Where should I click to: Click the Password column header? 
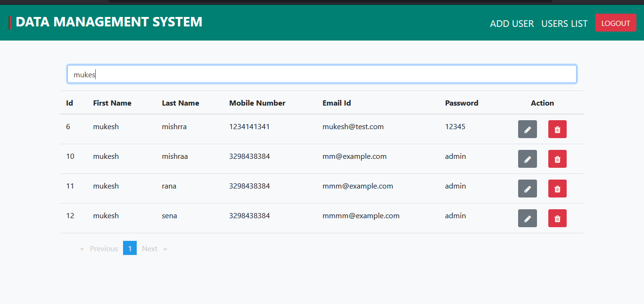tap(462, 103)
